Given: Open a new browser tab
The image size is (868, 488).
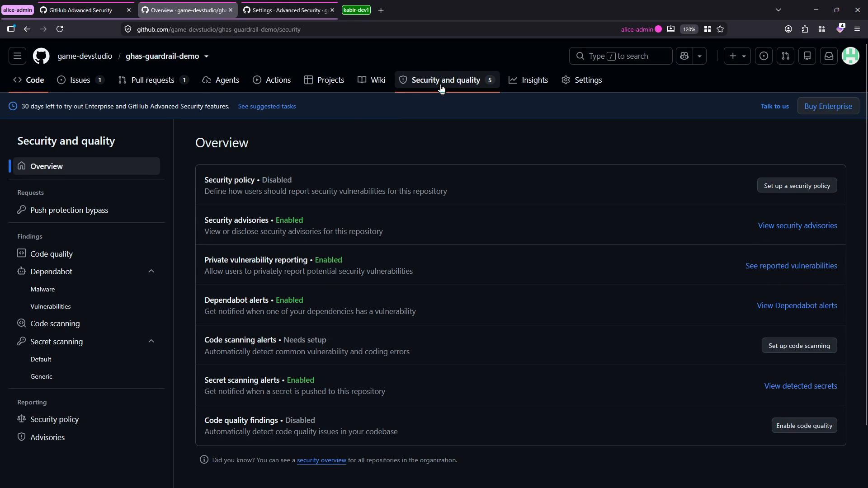Looking at the screenshot, I should click(381, 10).
